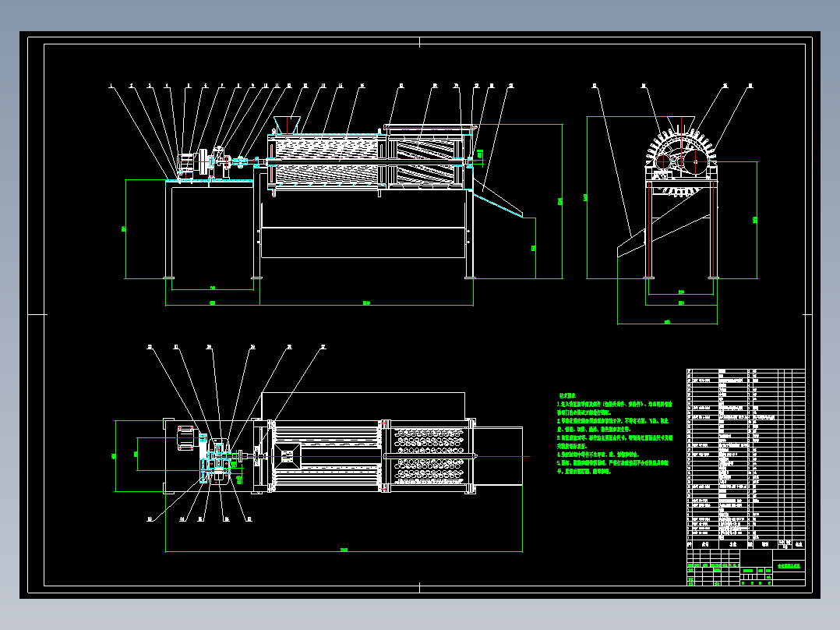Select the side view inclined chute
The image size is (840, 630).
pos(663,233)
